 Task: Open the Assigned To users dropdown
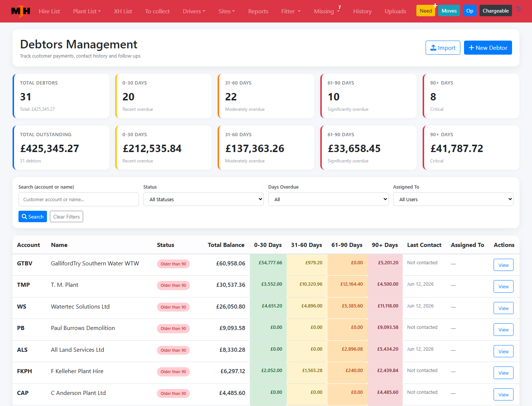tap(453, 199)
